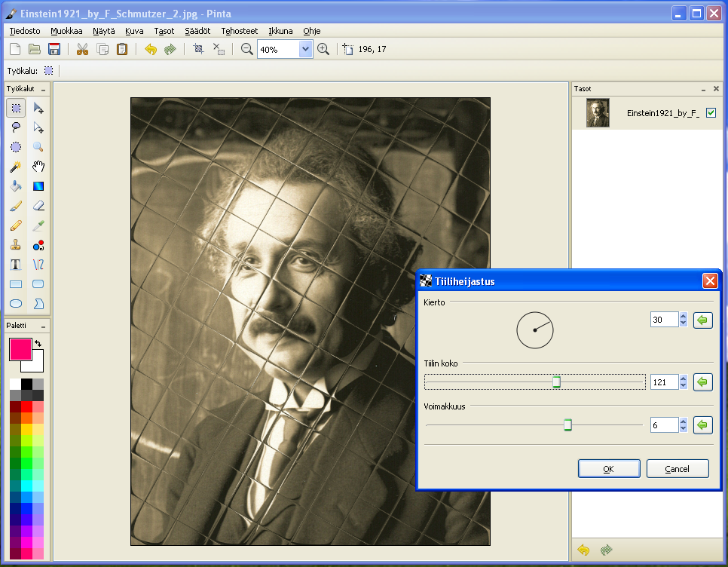Click the Save floppy disk icon
Image resolution: width=728 pixels, height=567 pixels.
(x=54, y=49)
